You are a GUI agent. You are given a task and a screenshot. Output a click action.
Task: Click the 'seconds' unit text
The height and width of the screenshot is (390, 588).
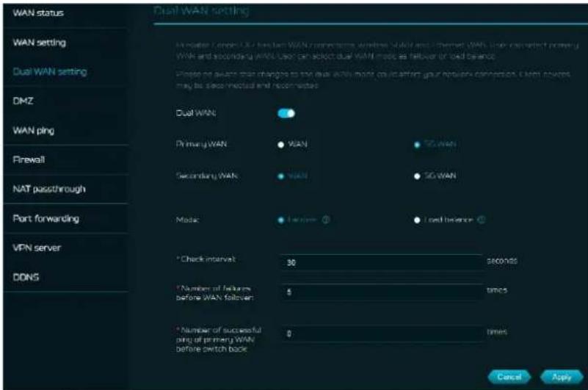502,261
